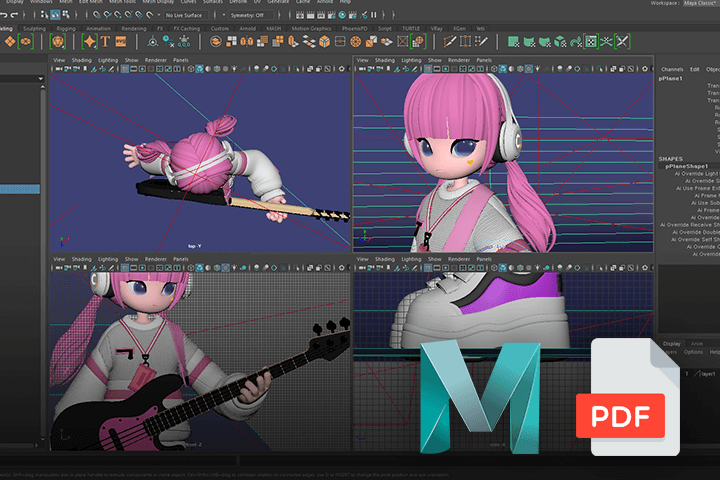Open Panels menu in top-left viewport
Screen dimensions: 720x480
coord(180,60)
